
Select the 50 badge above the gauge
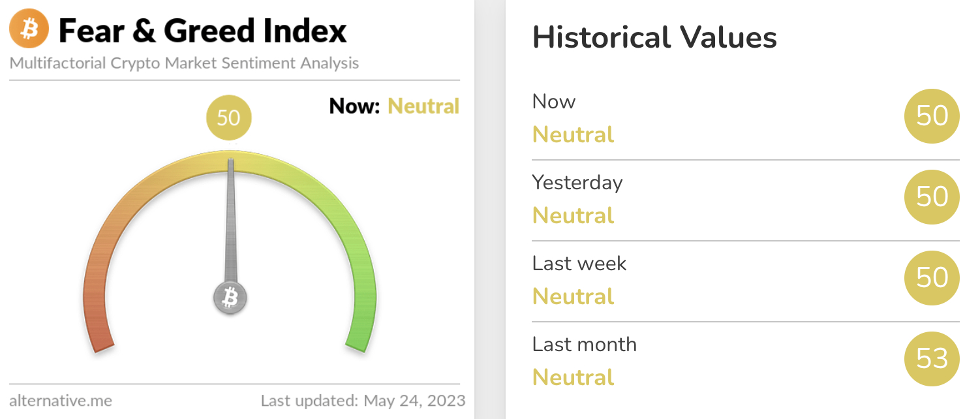coord(228,118)
